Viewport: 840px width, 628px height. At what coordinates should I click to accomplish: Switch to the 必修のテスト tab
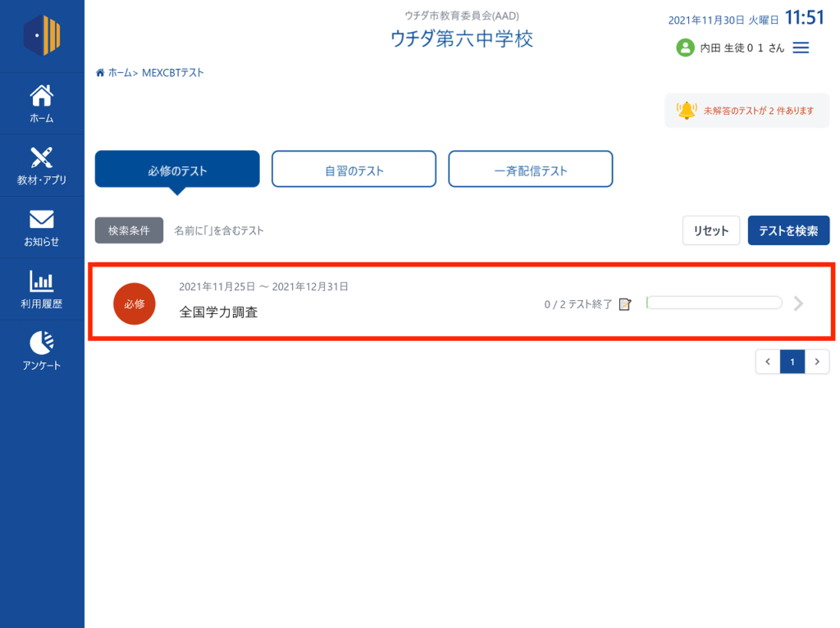click(x=177, y=169)
